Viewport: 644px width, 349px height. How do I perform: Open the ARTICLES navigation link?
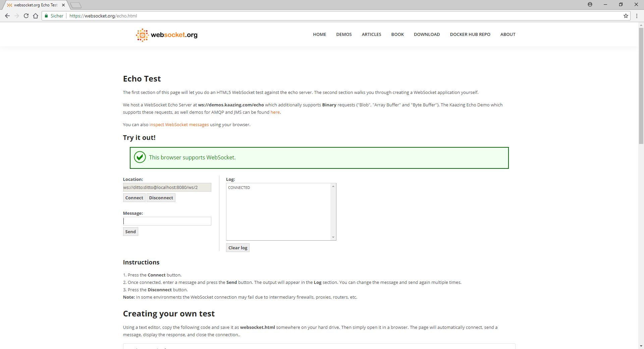(371, 35)
